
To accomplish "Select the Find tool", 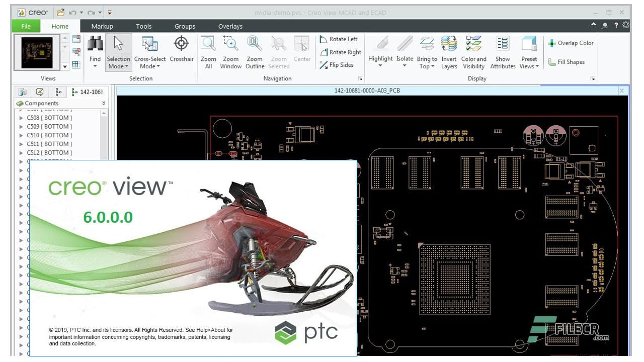I will (x=95, y=50).
